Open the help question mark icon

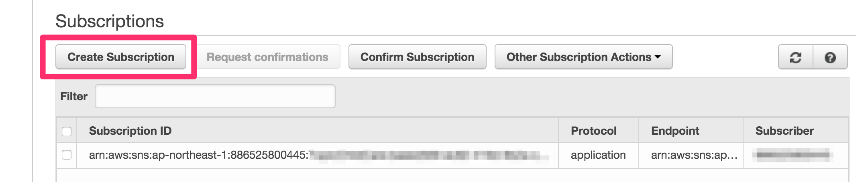coord(830,57)
